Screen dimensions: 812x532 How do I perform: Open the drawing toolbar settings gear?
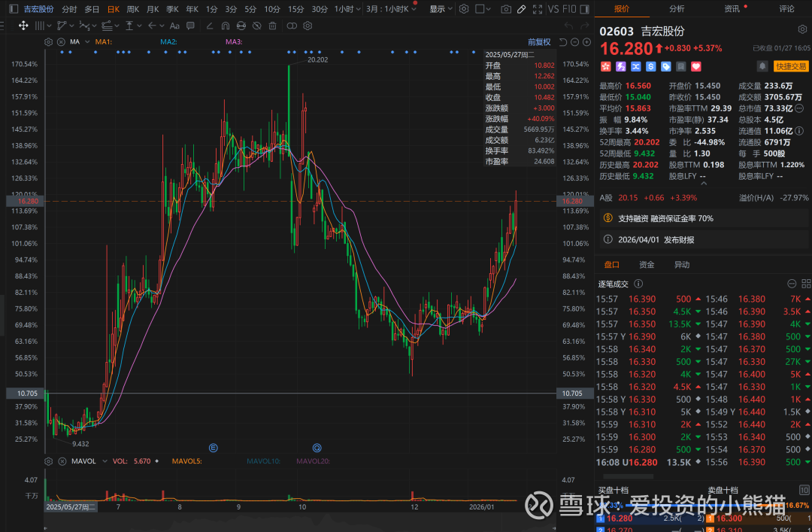(308, 26)
